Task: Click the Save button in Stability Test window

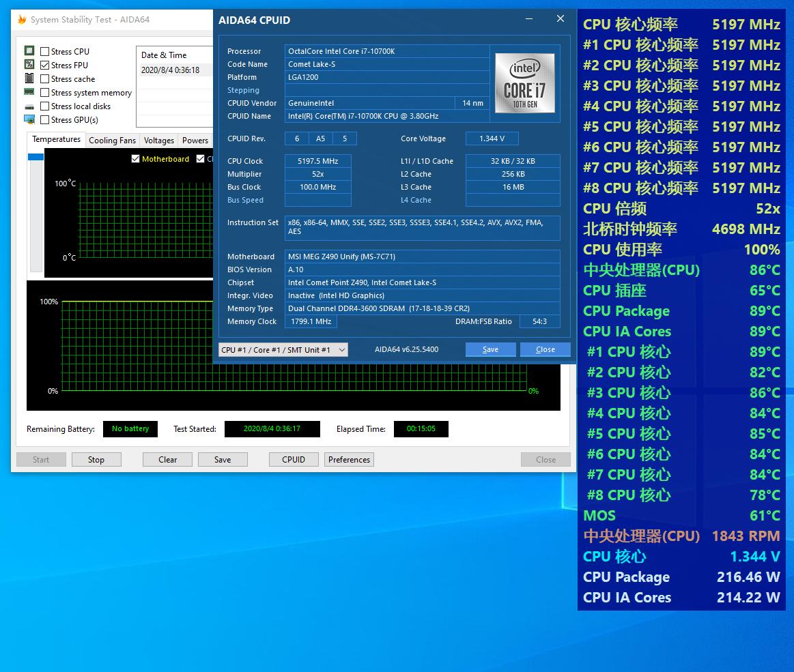Action: pyautogui.click(x=223, y=459)
